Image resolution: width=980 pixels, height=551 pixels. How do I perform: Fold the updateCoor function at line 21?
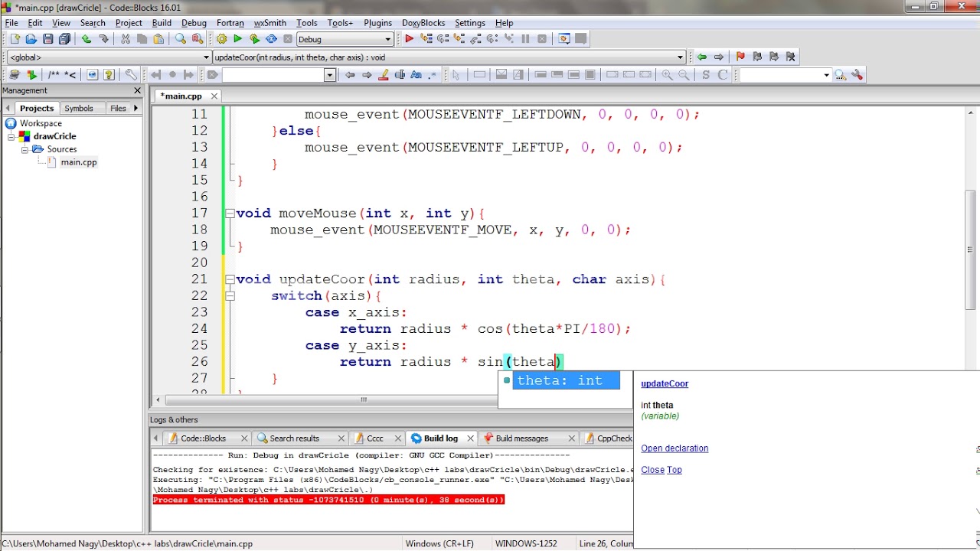point(230,280)
